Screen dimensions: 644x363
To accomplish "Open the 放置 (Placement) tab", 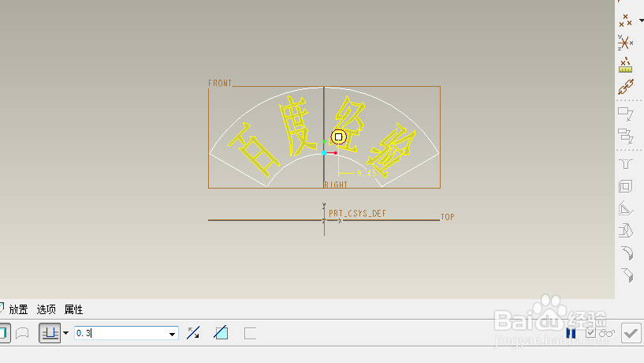I will (x=18, y=309).
